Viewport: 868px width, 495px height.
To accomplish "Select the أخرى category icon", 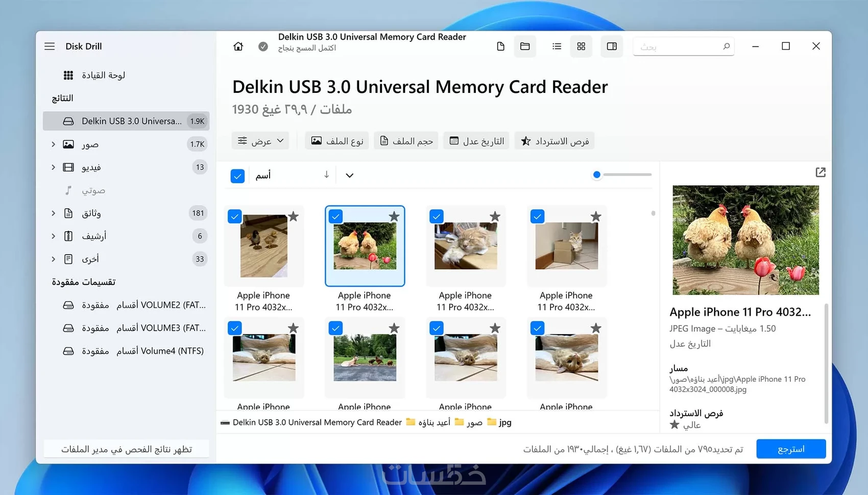I will 68,259.
